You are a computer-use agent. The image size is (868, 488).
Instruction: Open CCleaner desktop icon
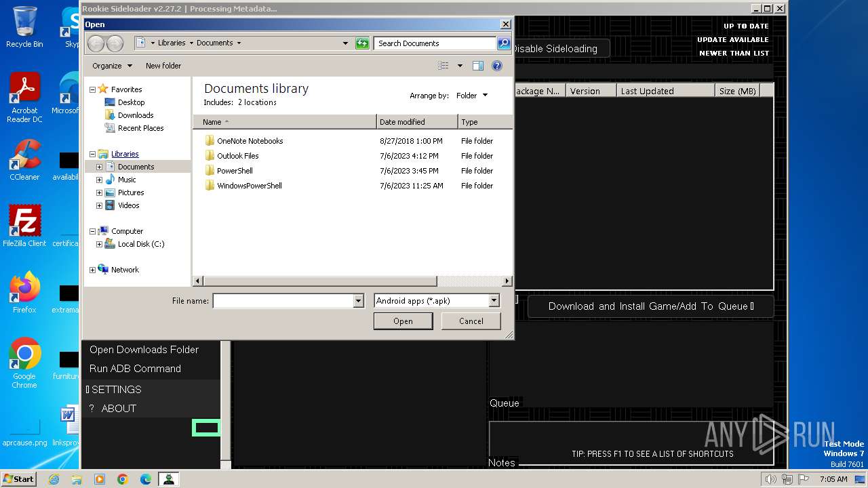click(x=24, y=160)
